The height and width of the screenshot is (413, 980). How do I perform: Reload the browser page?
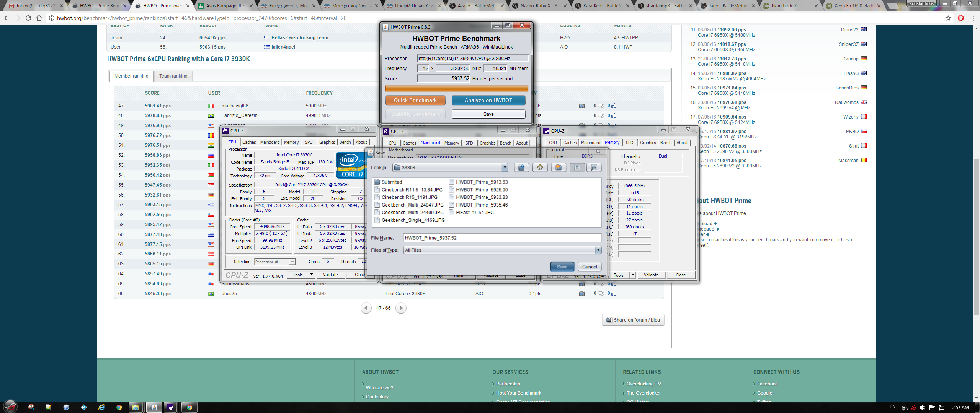[x=28, y=18]
